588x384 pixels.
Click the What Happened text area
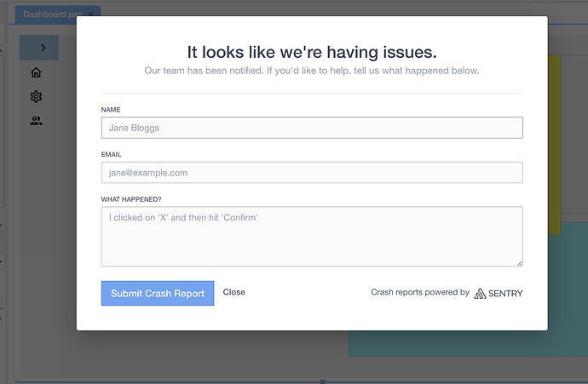click(x=311, y=236)
